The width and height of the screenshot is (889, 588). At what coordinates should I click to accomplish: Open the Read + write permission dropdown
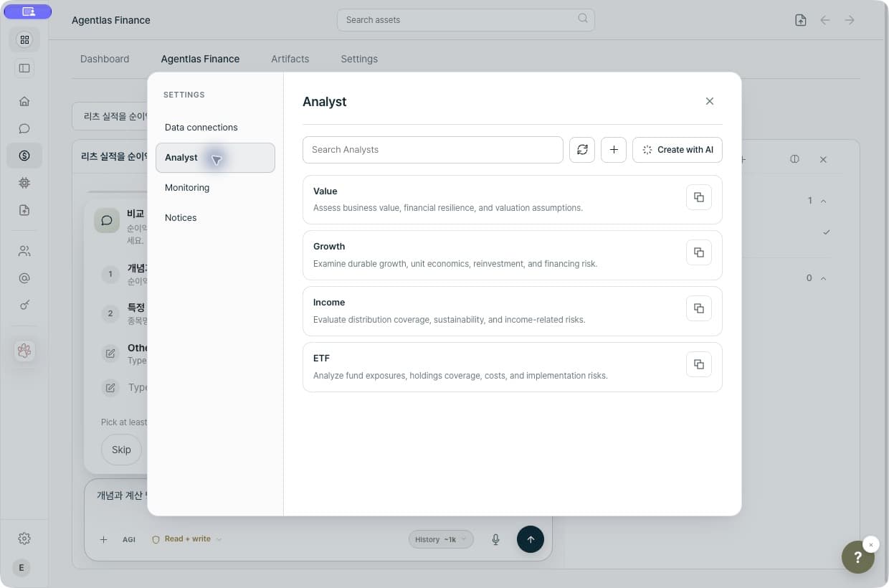click(187, 539)
